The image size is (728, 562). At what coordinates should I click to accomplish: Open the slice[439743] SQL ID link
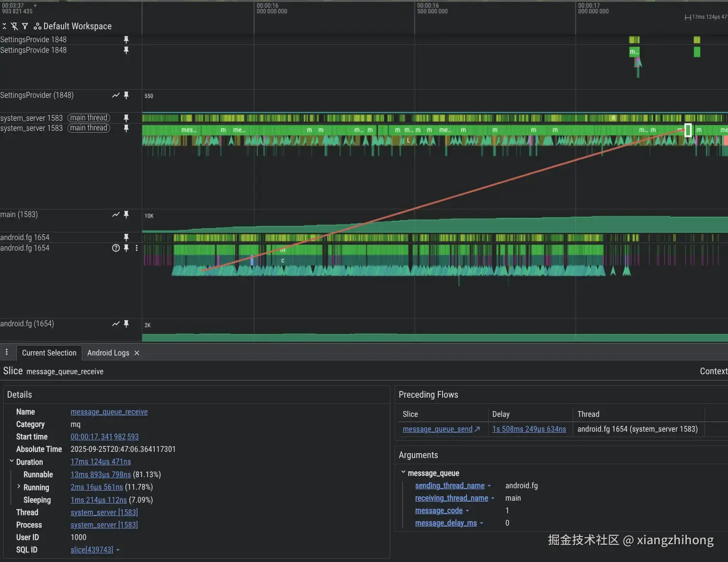pyautogui.click(x=92, y=550)
